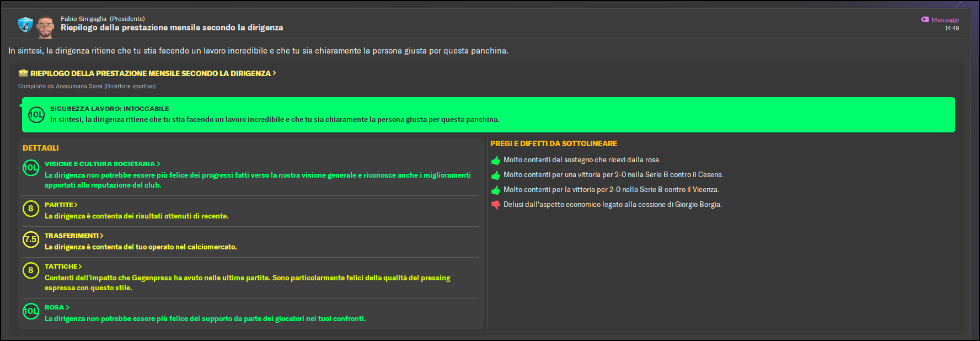Click 'contenta dei risultati ottenuti di recente' text
980x341 pixels.
(136, 216)
